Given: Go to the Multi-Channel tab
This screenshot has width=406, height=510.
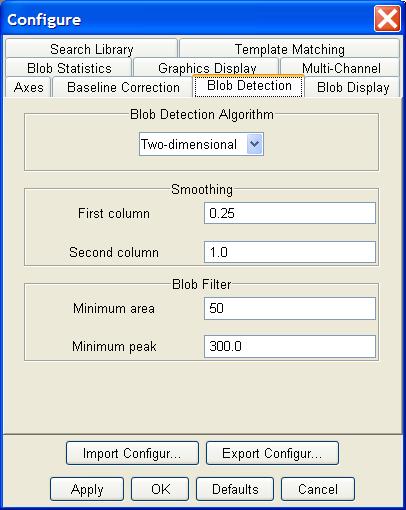Looking at the screenshot, I should (341, 68).
